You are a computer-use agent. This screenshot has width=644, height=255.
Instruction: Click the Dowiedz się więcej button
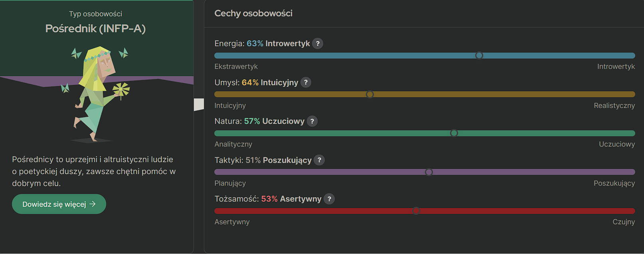point(59,204)
